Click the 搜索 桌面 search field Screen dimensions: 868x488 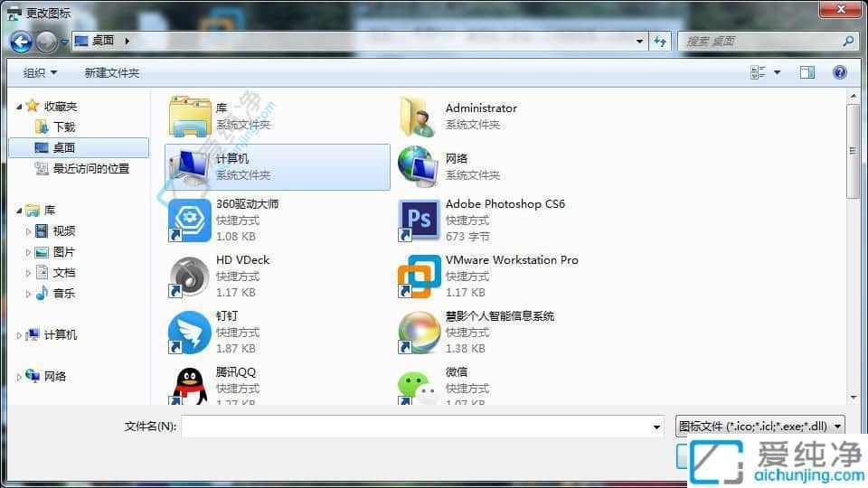[761, 41]
